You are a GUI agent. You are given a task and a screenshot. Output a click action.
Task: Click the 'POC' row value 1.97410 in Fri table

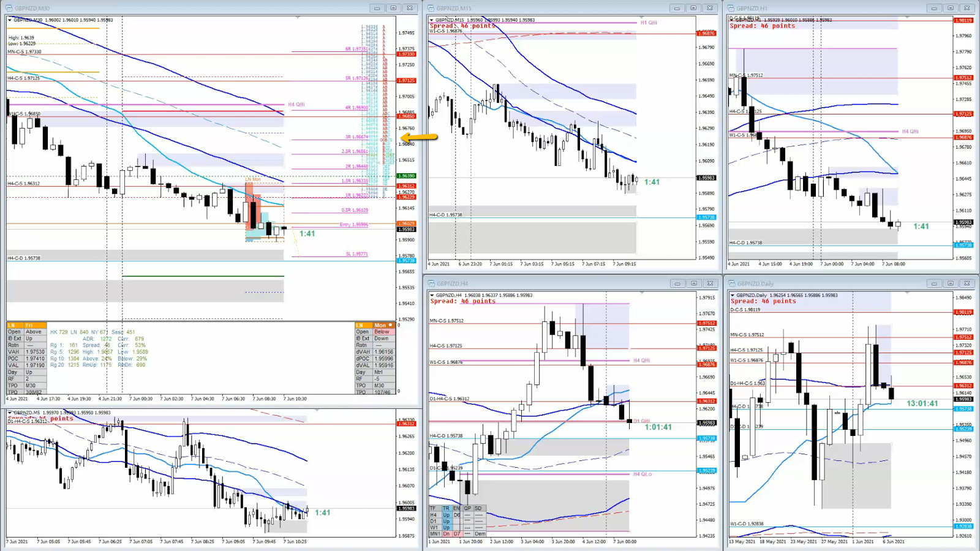point(36,359)
